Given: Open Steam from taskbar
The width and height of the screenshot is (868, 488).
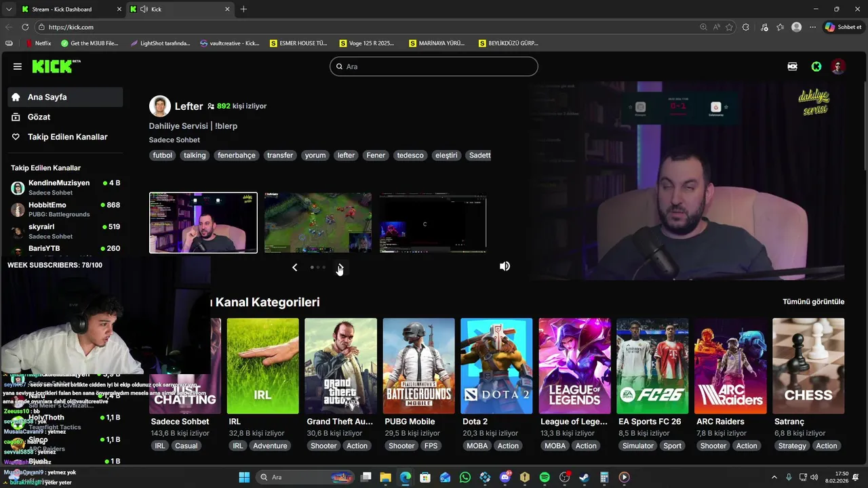Looking at the screenshot, I should 584,477.
